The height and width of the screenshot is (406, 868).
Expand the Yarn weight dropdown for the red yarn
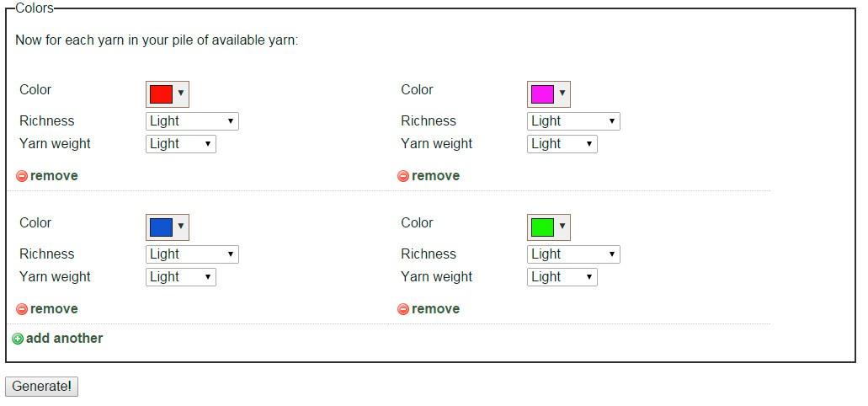pyautogui.click(x=181, y=144)
